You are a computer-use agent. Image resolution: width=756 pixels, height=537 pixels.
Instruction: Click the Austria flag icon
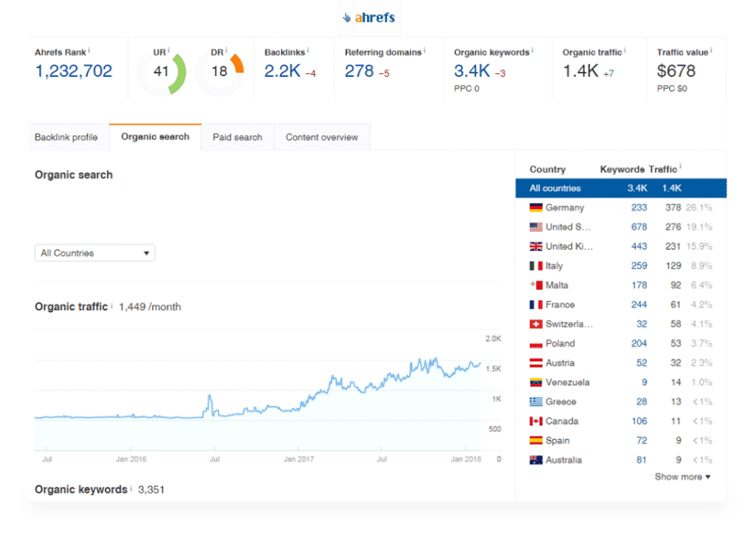(x=536, y=363)
